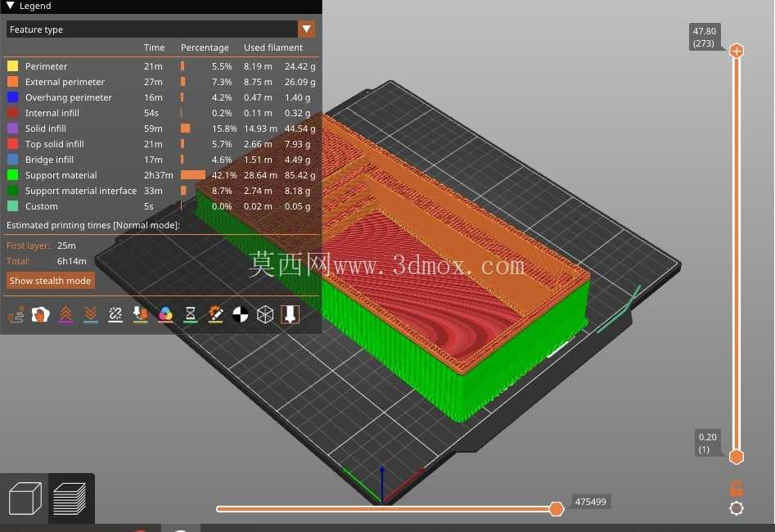Image resolution: width=775 pixels, height=532 pixels.
Task: Click the Percentage column header
Action: (205, 47)
